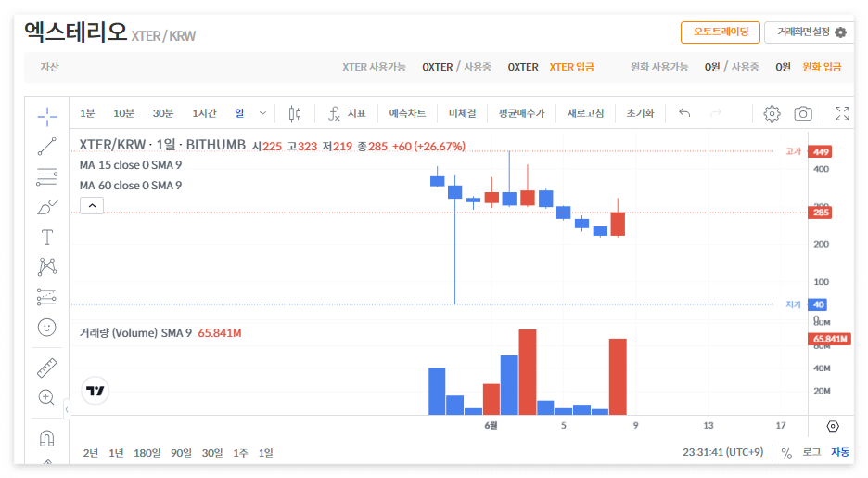Click the XTER 입금 deposit link
The width and height of the screenshot is (868, 478).
(572, 67)
